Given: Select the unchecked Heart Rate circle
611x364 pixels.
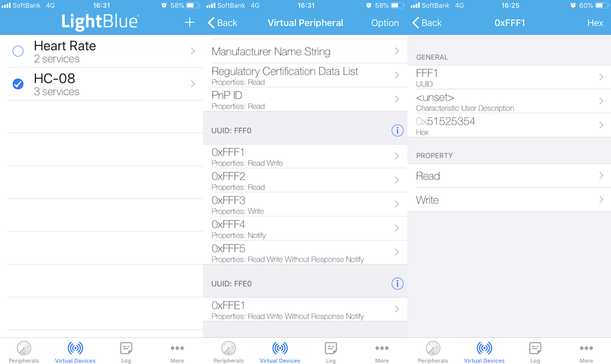Looking at the screenshot, I should pyautogui.click(x=18, y=51).
